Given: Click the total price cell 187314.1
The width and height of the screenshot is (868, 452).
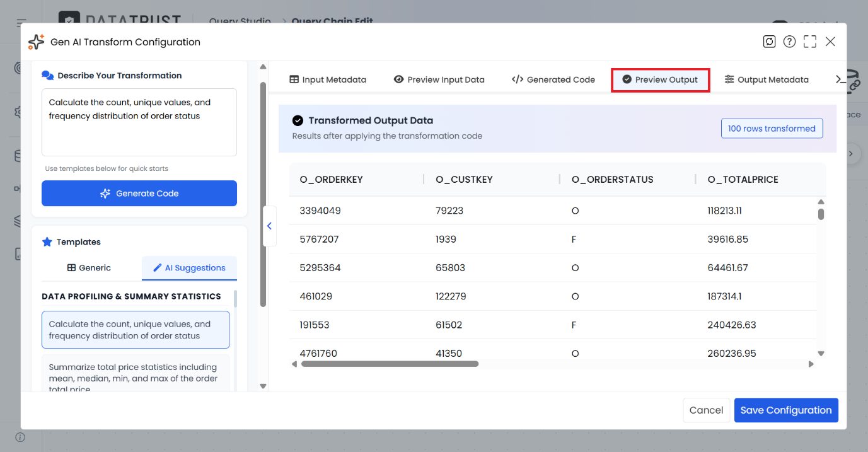Looking at the screenshot, I should 725,296.
